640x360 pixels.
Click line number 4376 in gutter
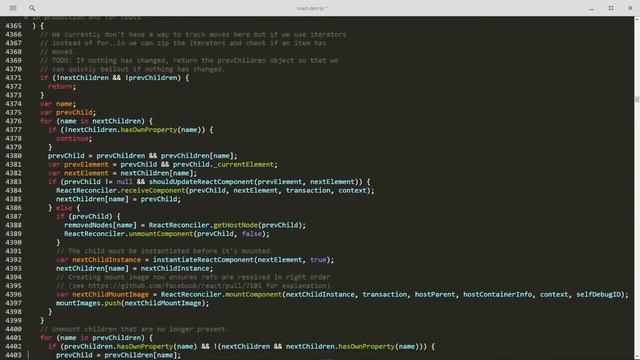(13, 121)
